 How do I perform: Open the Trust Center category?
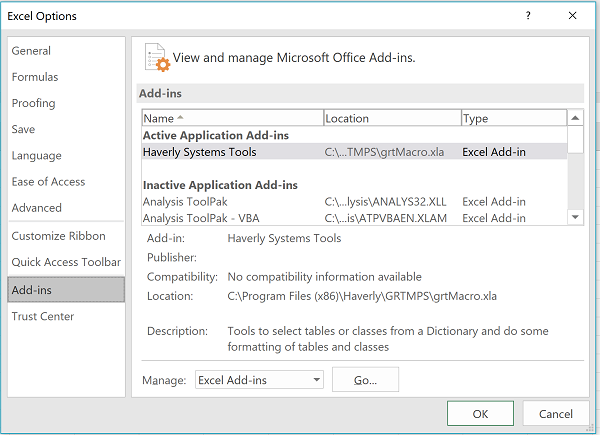(x=43, y=316)
